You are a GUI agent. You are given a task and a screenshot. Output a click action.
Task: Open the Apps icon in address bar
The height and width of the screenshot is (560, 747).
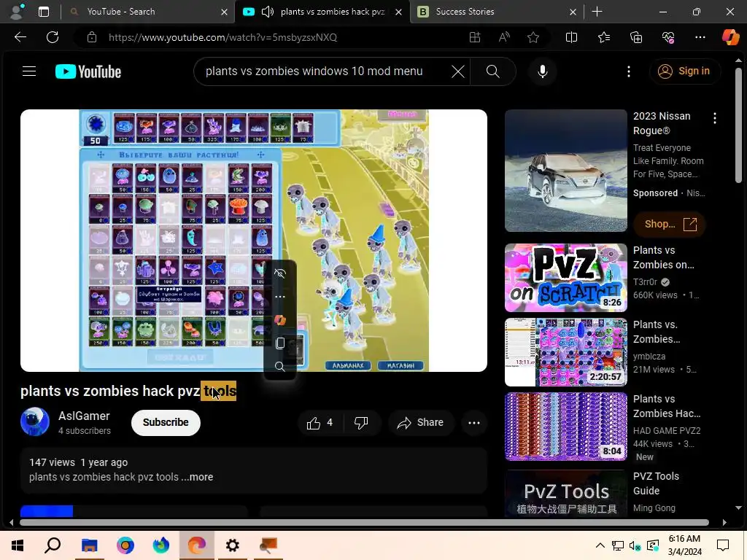click(x=474, y=37)
